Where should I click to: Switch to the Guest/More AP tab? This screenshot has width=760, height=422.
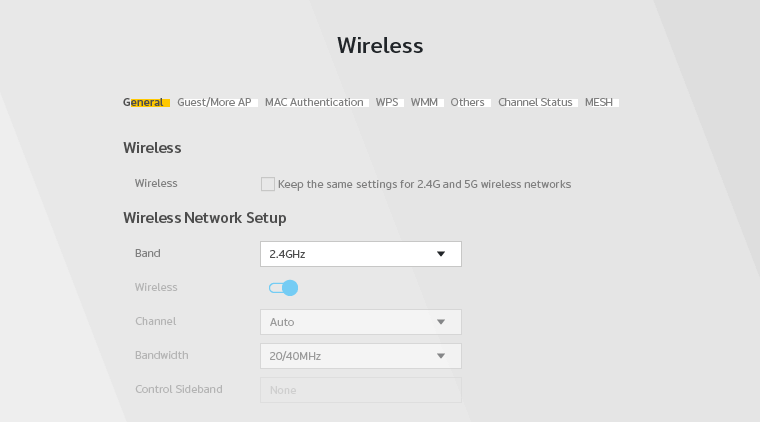[214, 102]
